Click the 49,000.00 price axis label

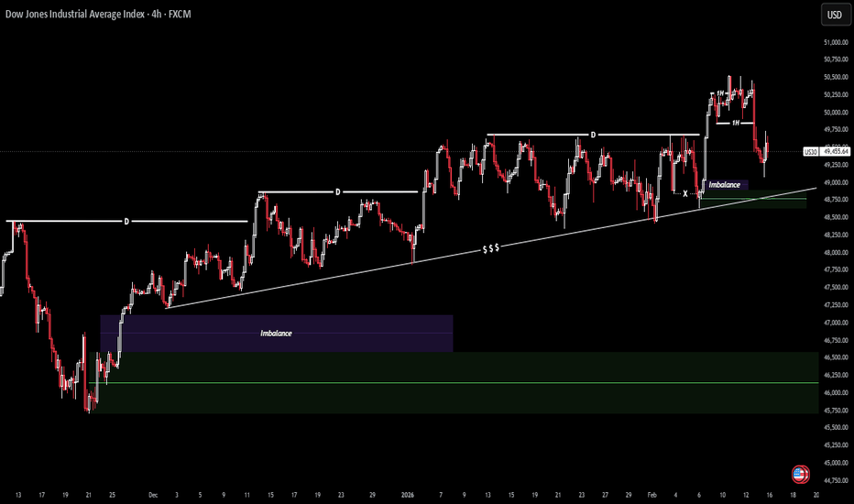tap(836, 182)
